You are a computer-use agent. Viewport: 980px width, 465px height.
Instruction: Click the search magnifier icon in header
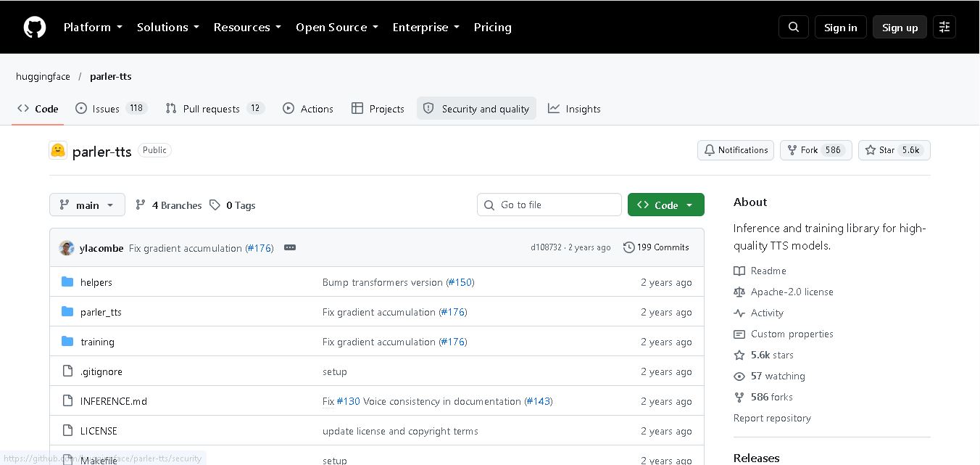pyautogui.click(x=794, y=27)
